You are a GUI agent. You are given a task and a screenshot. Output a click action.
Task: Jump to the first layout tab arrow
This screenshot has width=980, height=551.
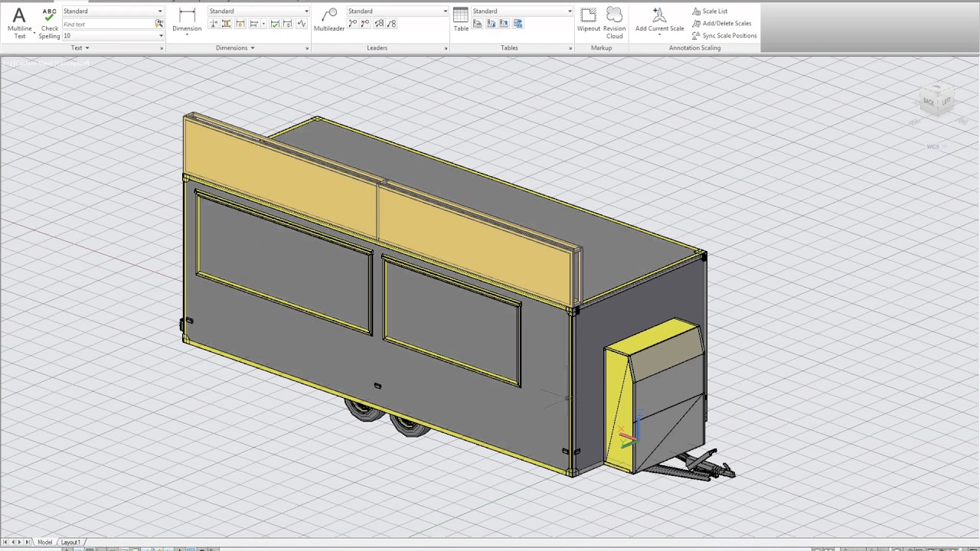[x=5, y=542]
